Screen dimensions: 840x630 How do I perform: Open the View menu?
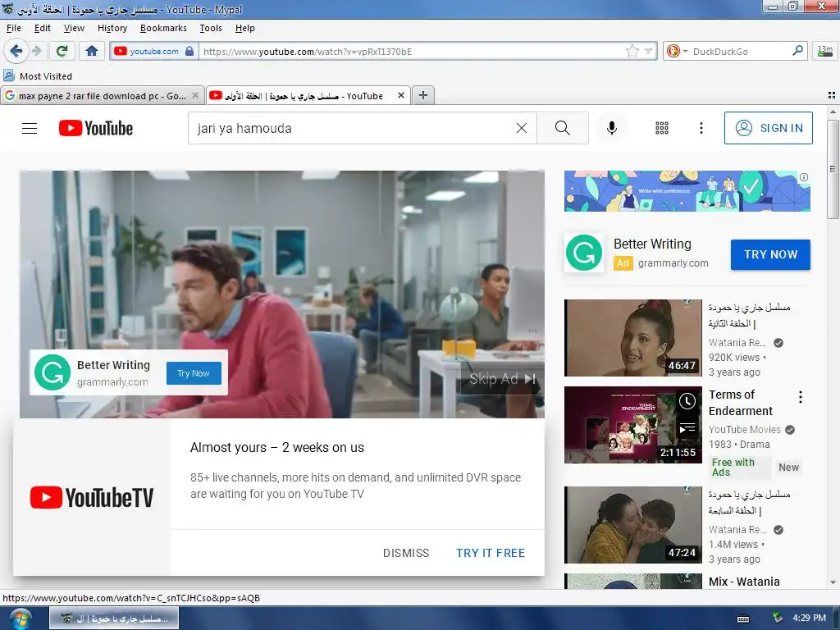[x=74, y=28]
